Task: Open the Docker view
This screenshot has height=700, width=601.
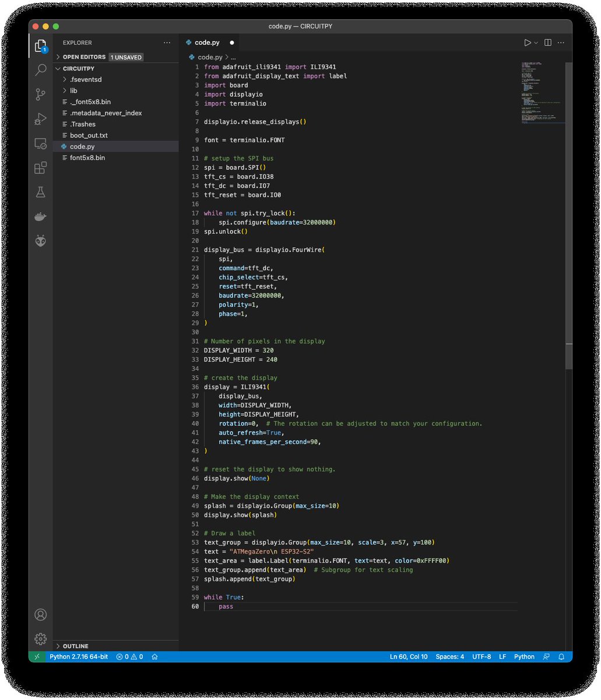Action: (x=40, y=216)
